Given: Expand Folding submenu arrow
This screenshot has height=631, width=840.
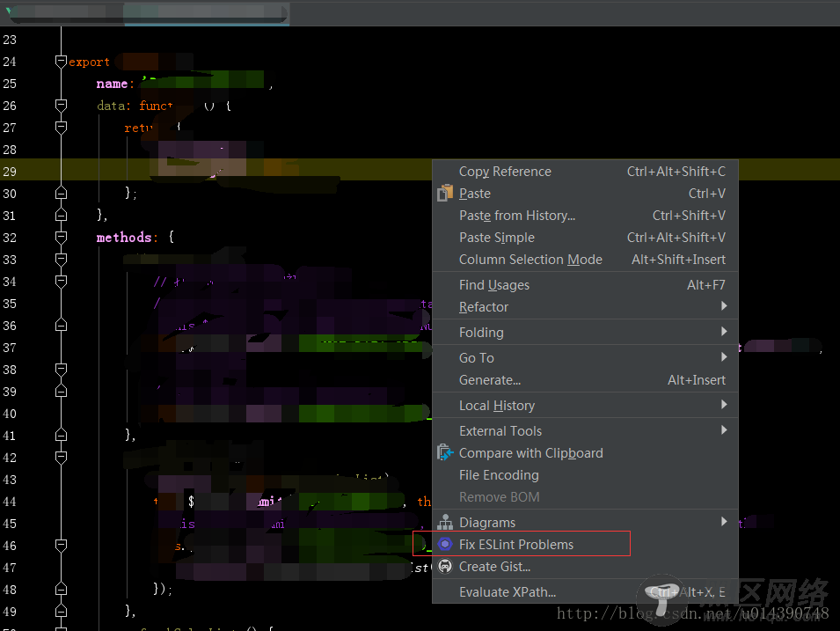Looking at the screenshot, I should (724, 331).
